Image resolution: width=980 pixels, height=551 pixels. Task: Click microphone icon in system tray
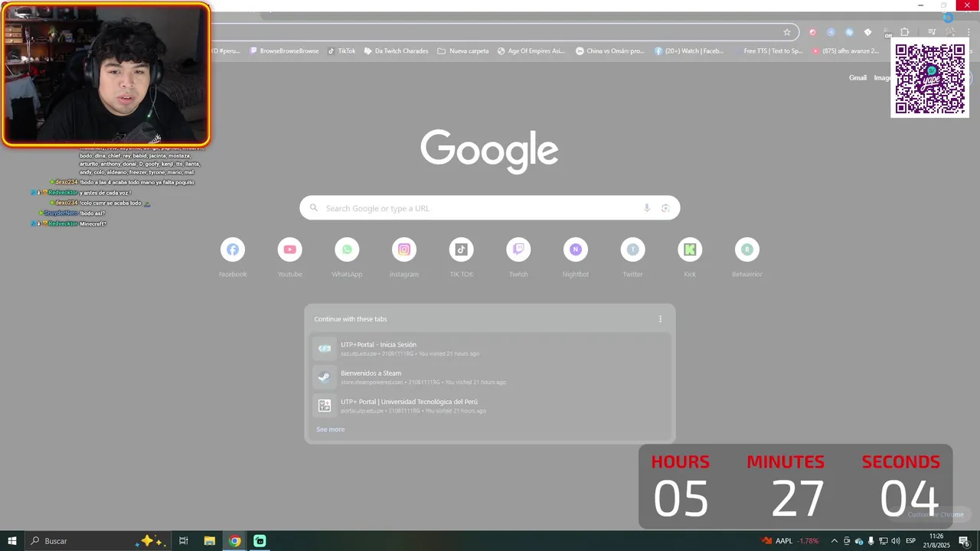[x=871, y=541]
